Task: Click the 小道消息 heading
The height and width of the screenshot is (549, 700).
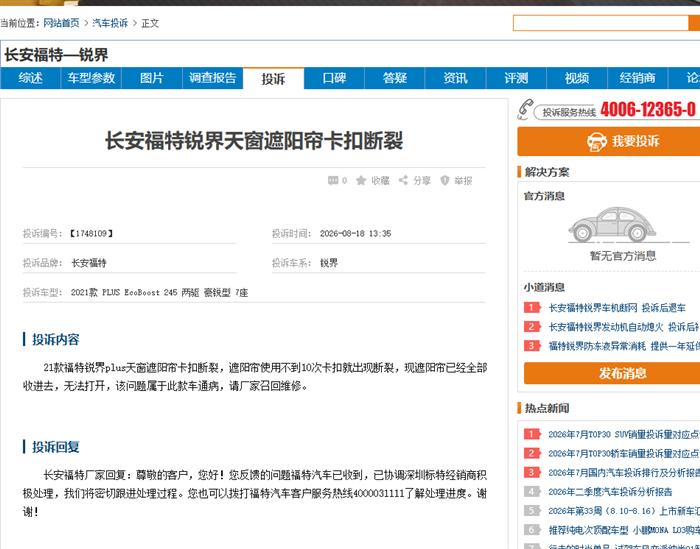Action: [544, 287]
